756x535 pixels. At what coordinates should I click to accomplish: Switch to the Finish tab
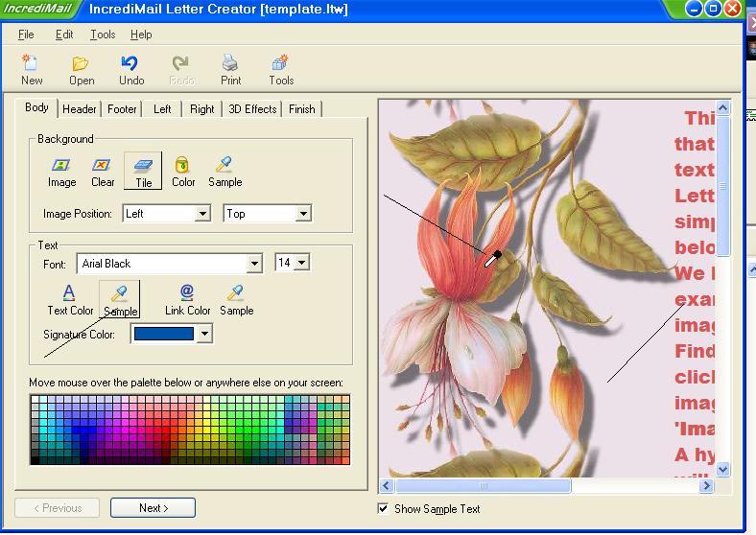(x=302, y=109)
